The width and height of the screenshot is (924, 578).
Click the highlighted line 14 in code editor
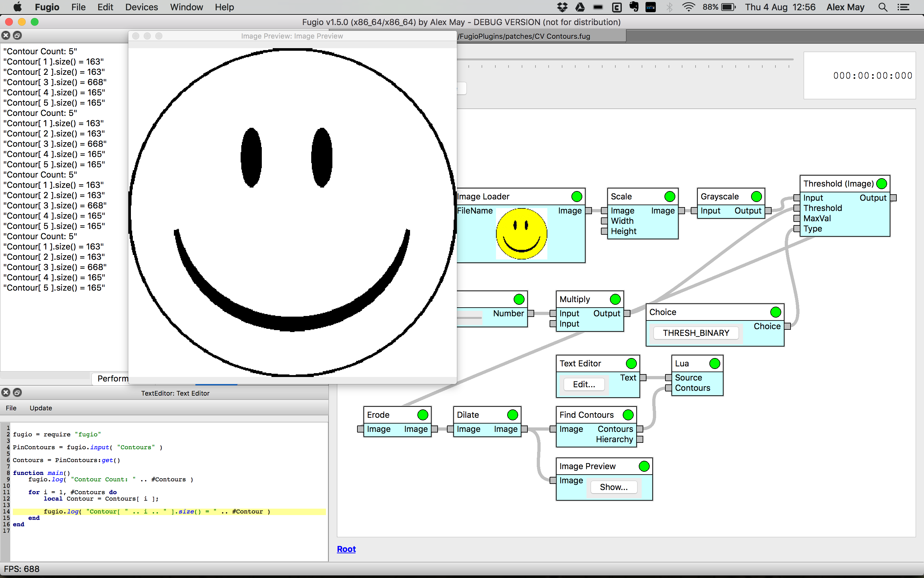click(169, 512)
